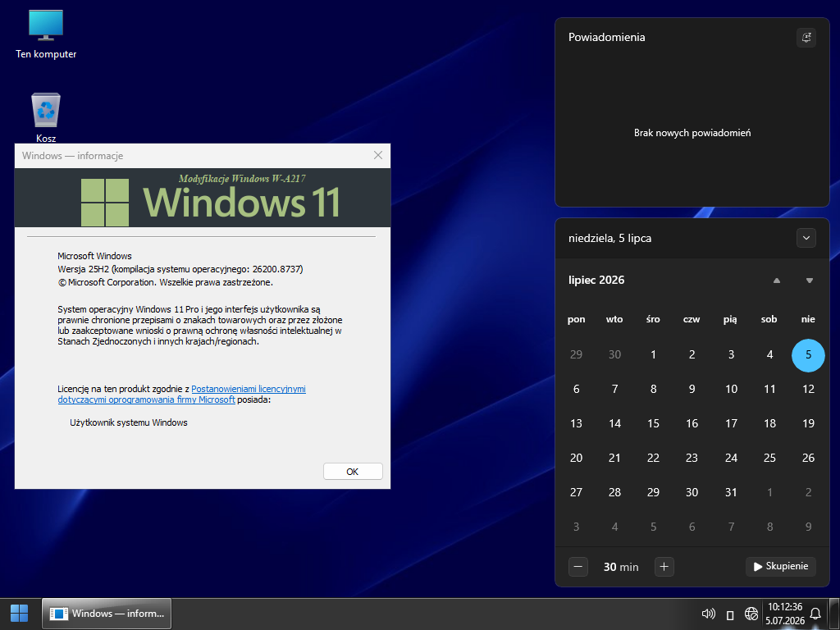Click the lipiec 2026 month header

(x=596, y=281)
